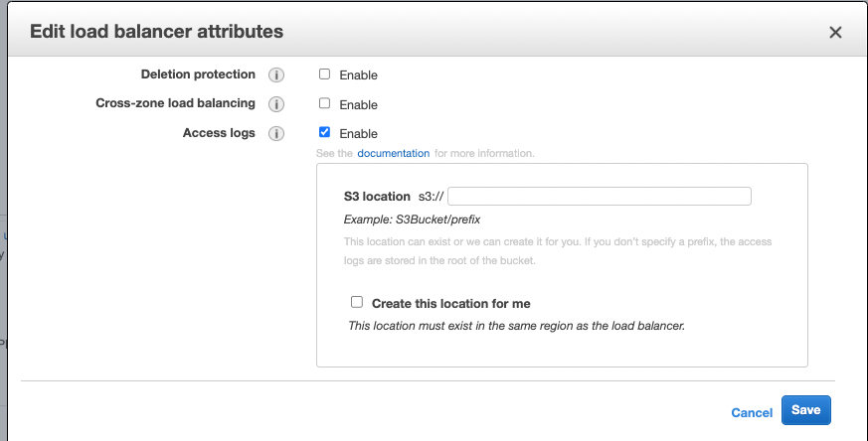Click the Deletion protection info icon
This screenshot has width=868, height=441.
pos(276,75)
